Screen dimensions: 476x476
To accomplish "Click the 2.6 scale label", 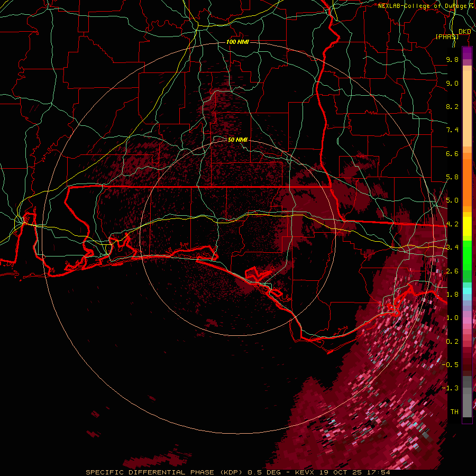I will coord(452,271).
